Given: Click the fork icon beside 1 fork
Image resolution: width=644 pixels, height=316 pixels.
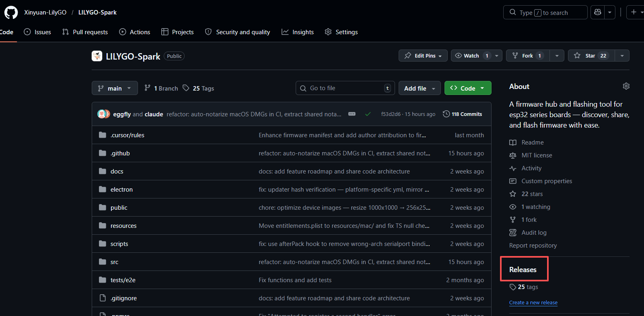Looking at the screenshot, I should (x=513, y=220).
